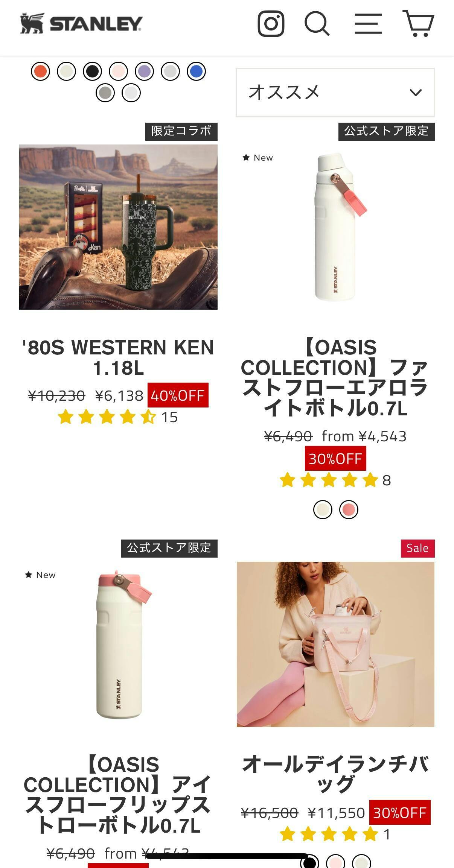The image size is (454, 868).
Task: View the lunch bag product photo
Action: point(335,644)
